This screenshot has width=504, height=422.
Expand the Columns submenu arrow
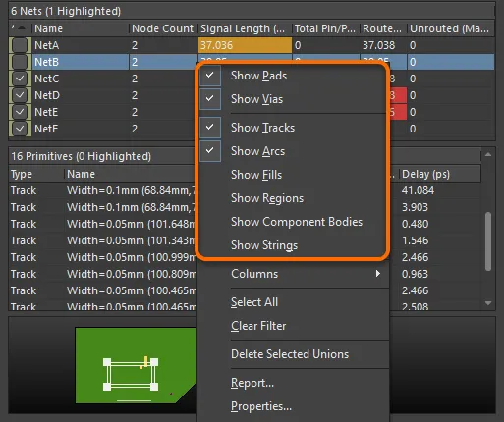[x=378, y=274]
